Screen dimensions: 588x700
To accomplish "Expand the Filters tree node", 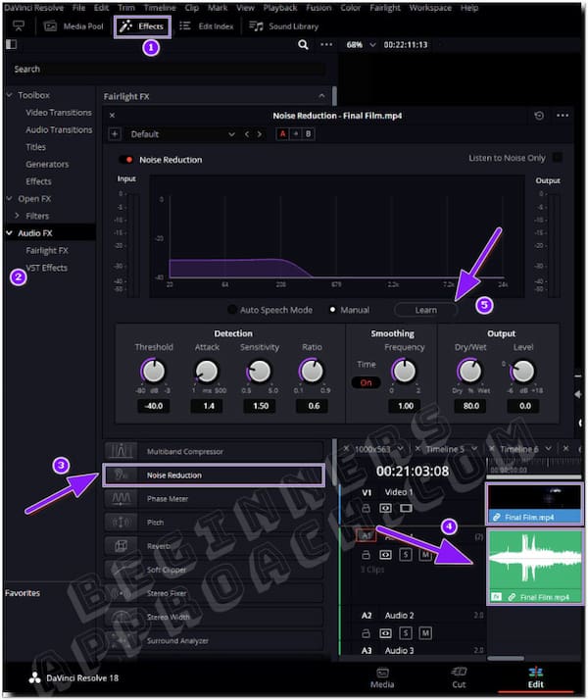I will [x=17, y=216].
